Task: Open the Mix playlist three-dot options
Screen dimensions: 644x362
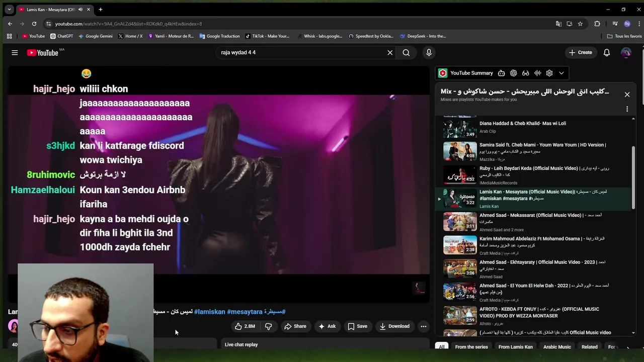Action: [x=627, y=109]
